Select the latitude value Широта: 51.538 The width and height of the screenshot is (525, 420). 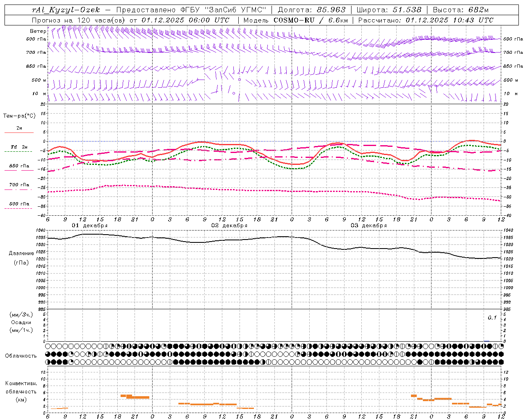[x=389, y=10]
